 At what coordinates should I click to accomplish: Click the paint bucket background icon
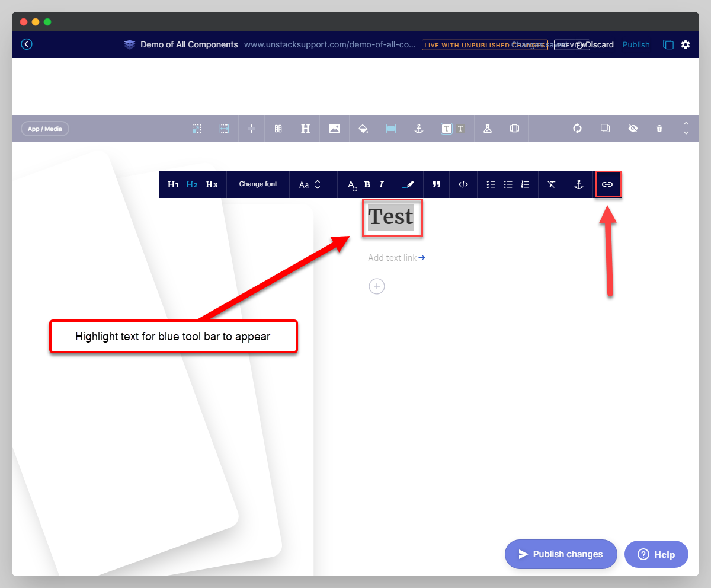pos(363,129)
